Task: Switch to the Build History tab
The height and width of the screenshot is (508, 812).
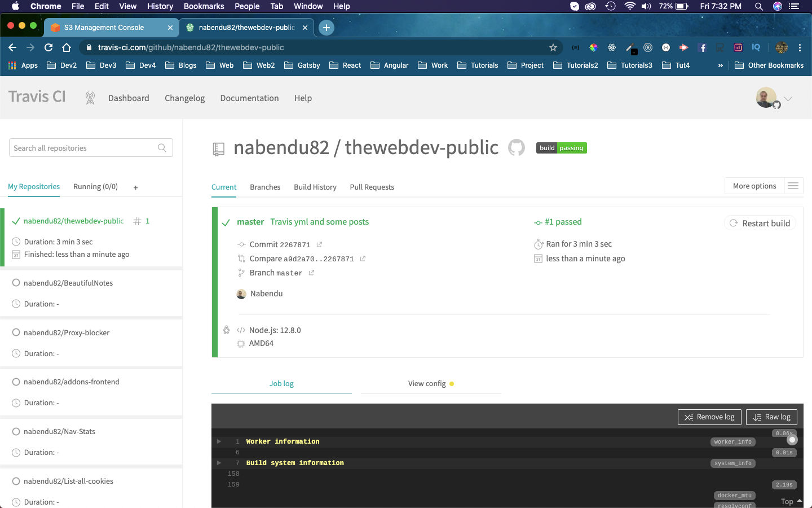Action: (315, 187)
